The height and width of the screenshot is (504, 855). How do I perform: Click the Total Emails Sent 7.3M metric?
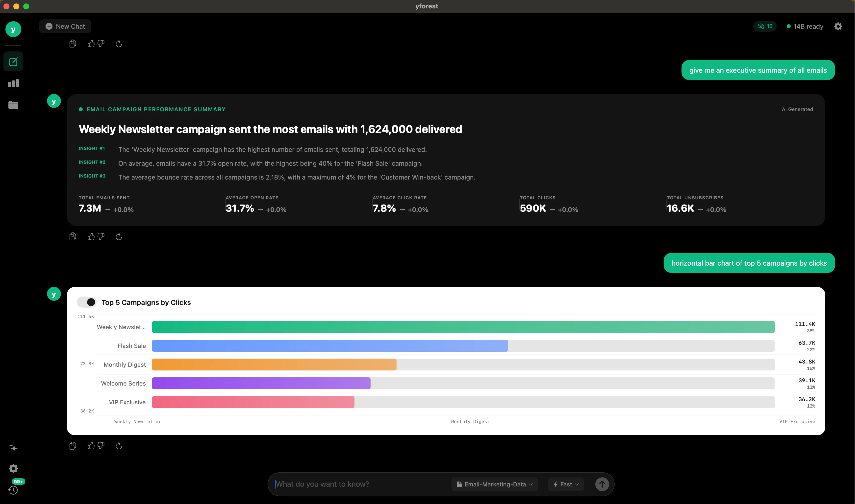click(106, 205)
